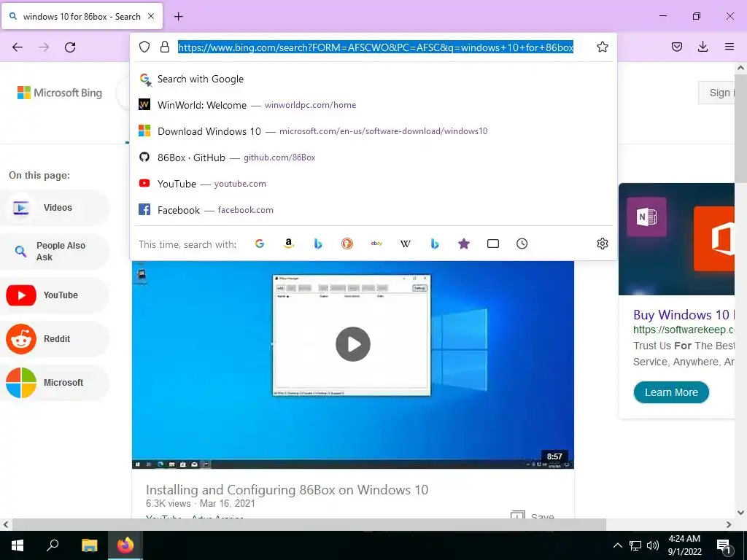The image size is (747, 560).
Task: Filter by Microsoft in sidebar
Action: pos(55,383)
